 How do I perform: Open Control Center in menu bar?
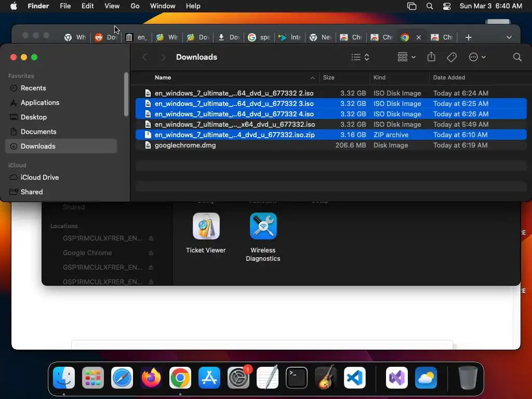click(447, 6)
